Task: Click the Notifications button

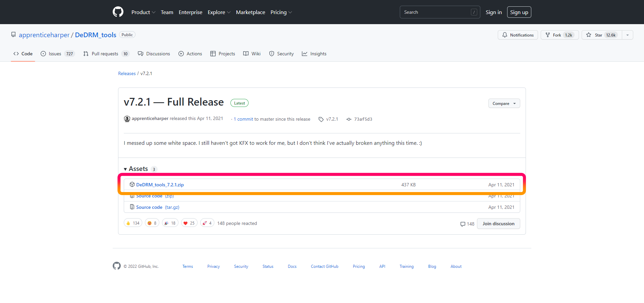Action: click(518, 35)
